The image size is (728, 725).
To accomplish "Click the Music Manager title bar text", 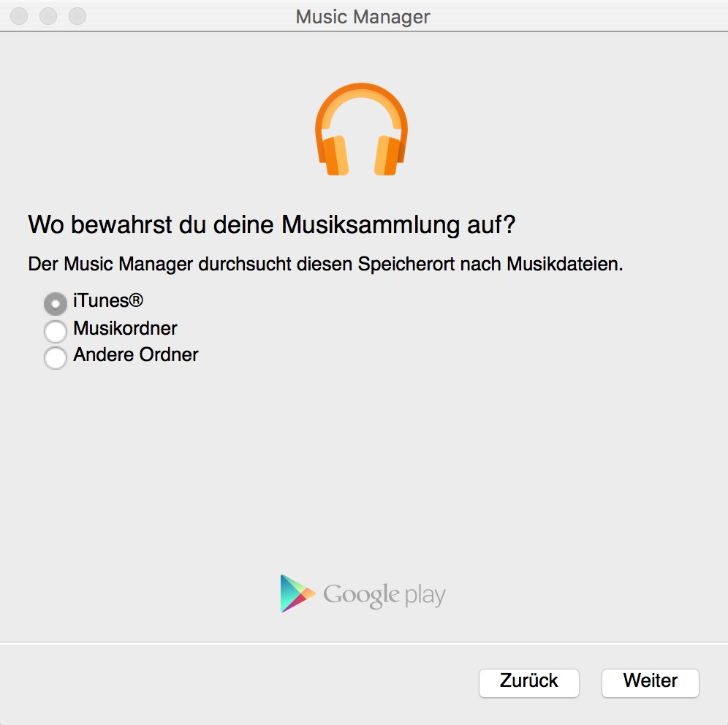I will click(363, 16).
